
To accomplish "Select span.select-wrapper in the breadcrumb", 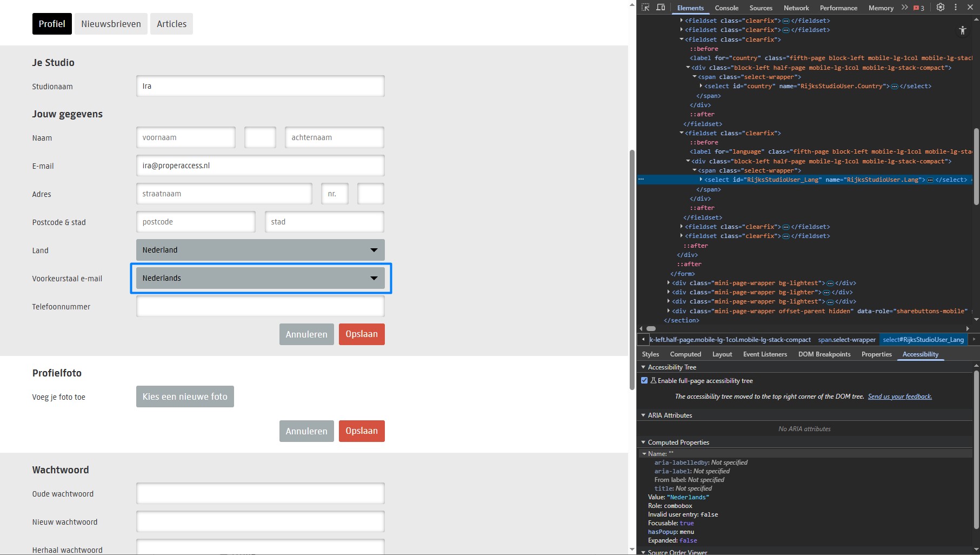I will 846,340.
